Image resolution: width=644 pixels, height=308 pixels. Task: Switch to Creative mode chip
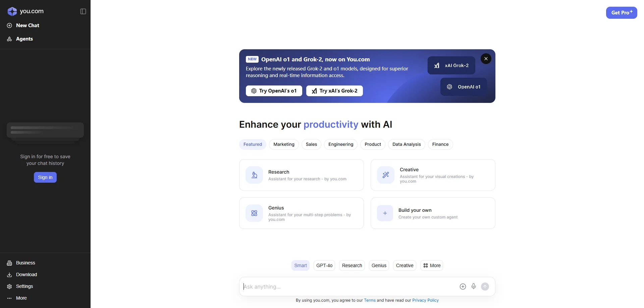click(x=405, y=265)
